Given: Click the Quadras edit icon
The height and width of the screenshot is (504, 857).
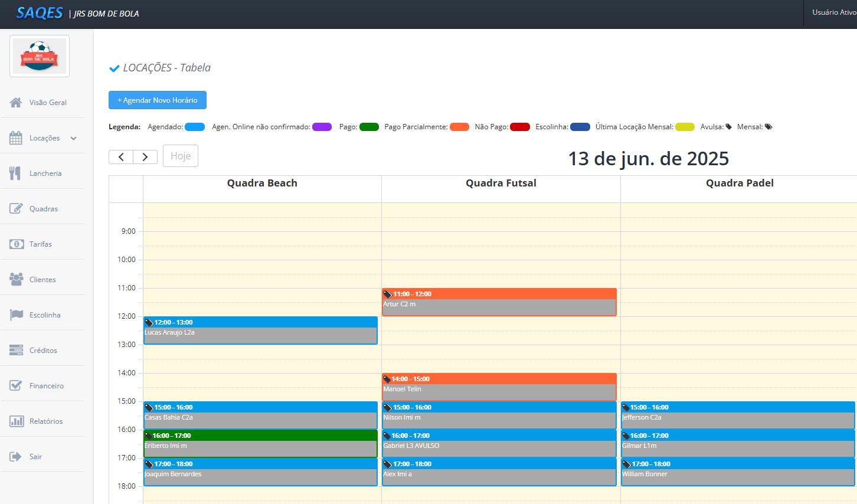Looking at the screenshot, I should (x=16, y=209).
